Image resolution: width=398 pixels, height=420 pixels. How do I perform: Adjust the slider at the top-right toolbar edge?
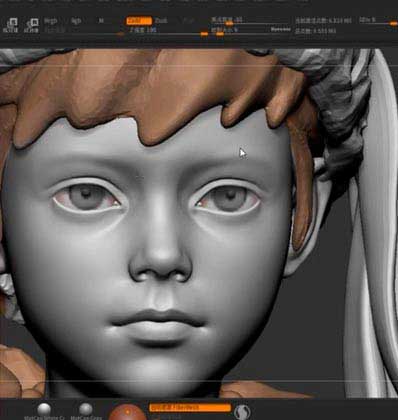[378, 21]
